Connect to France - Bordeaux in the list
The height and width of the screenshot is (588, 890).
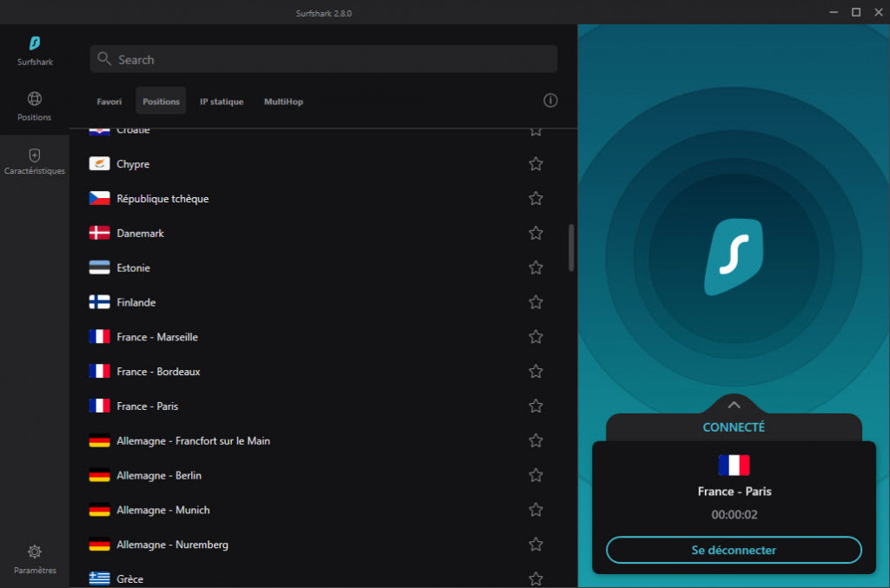click(x=158, y=372)
